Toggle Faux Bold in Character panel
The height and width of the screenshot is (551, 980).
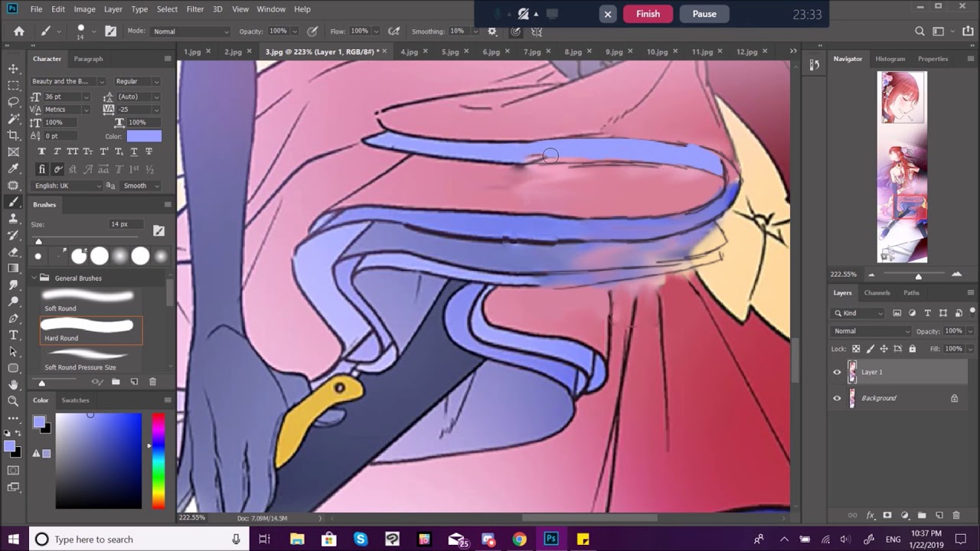coord(42,152)
